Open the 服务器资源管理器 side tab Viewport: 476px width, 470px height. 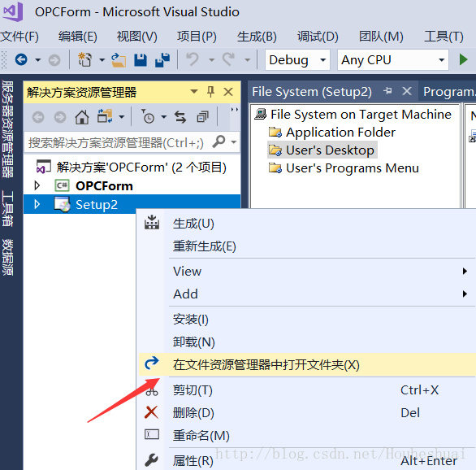pyautogui.click(x=7, y=129)
